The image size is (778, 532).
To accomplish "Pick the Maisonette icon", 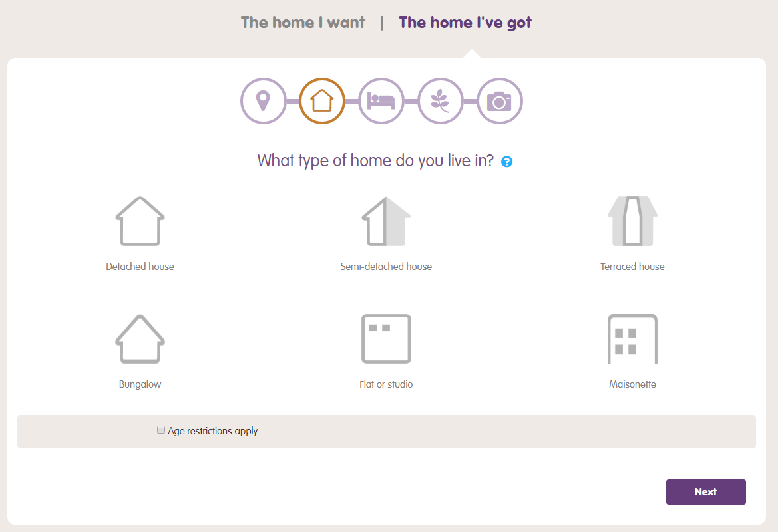I will pos(632,339).
